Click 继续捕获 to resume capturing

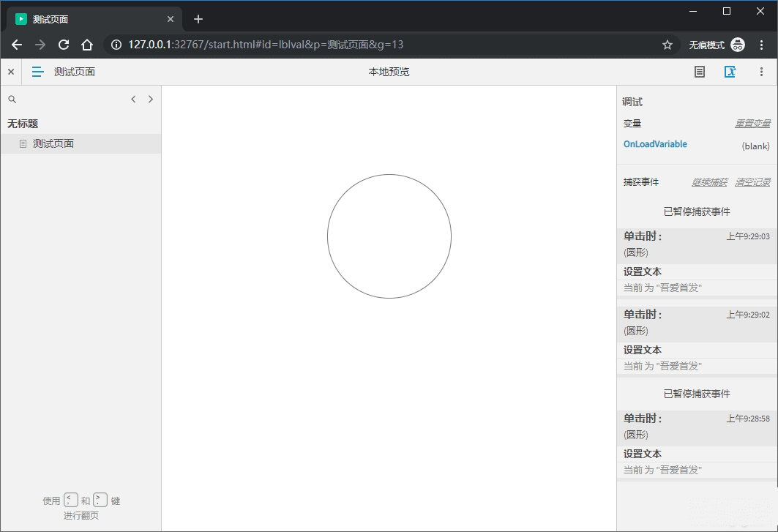709,182
